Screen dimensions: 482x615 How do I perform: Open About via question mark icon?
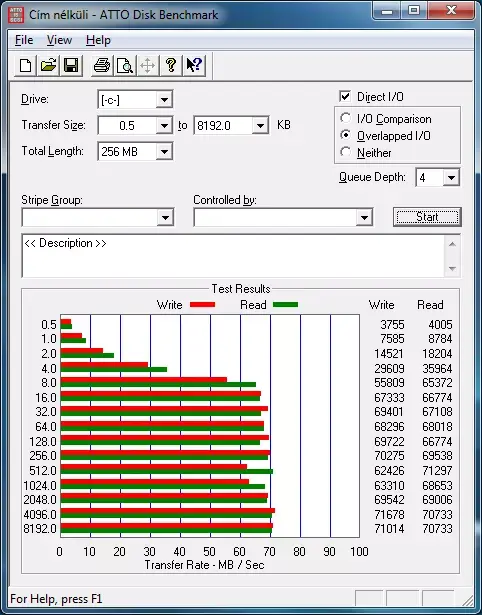tap(171, 65)
